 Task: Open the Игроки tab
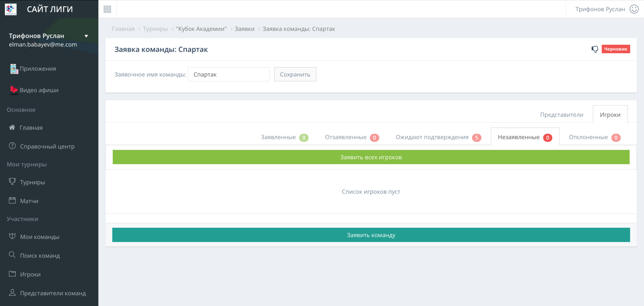pos(610,114)
